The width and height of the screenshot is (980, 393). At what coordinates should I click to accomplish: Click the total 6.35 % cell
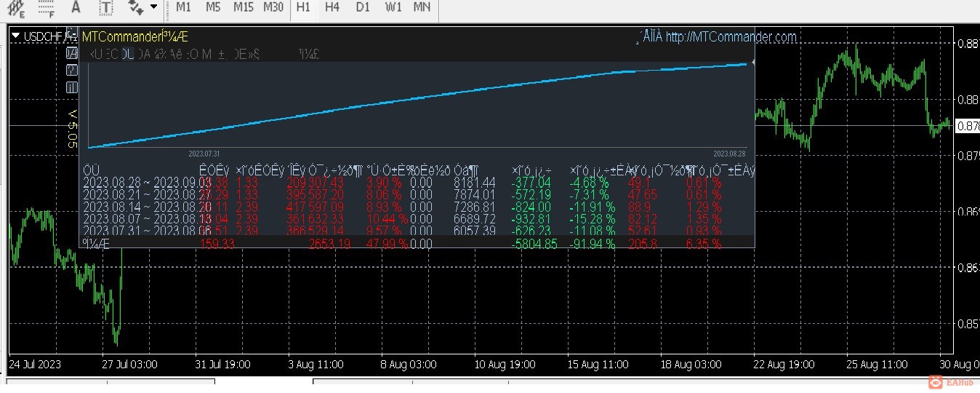[704, 244]
